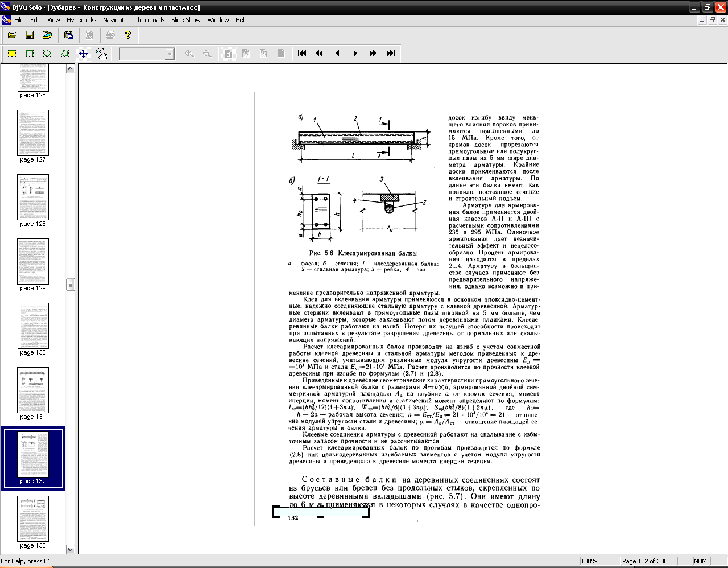Screen dimensions: 728x568
Task: Click the Save floppy disk icon
Action: 30,35
